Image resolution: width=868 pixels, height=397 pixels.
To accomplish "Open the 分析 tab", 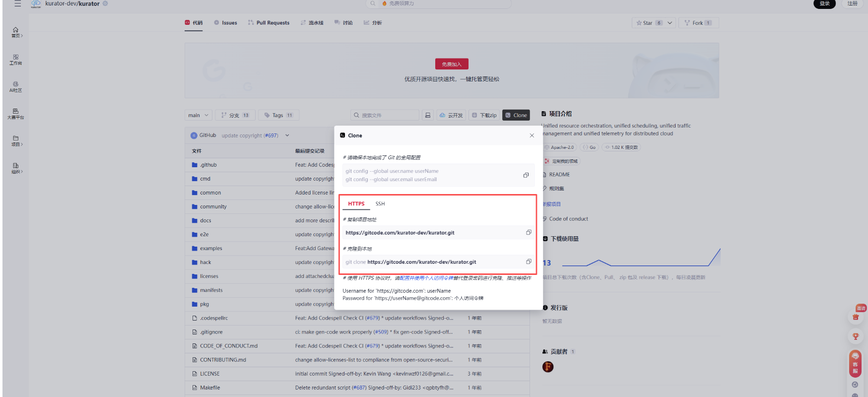I will (x=373, y=23).
